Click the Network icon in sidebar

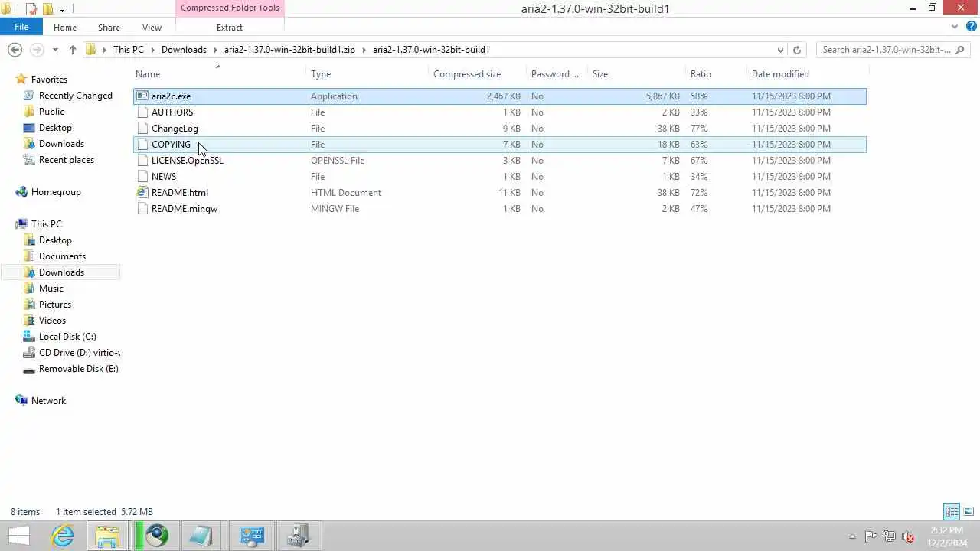(x=21, y=401)
